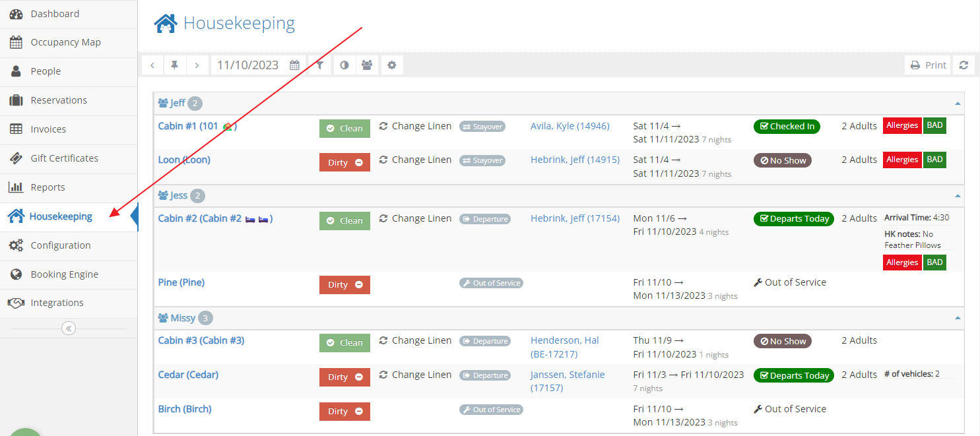Collapse the Jeff housekeeper group

pyautogui.click(x=958, y=104)
